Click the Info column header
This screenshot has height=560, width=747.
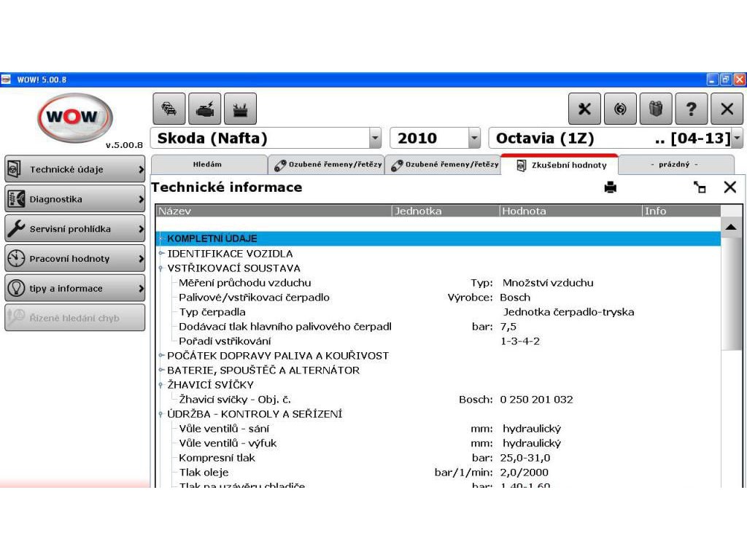tap(681, 211)
